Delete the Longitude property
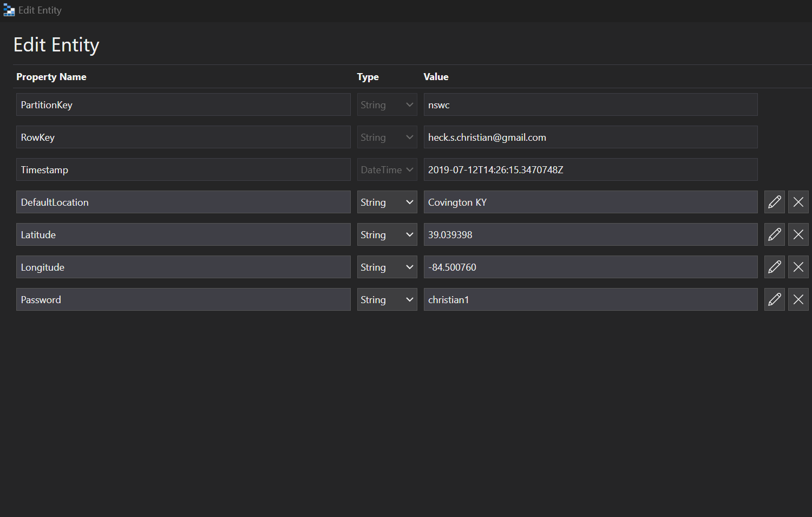The image size is (812, 517). point(798,267)
